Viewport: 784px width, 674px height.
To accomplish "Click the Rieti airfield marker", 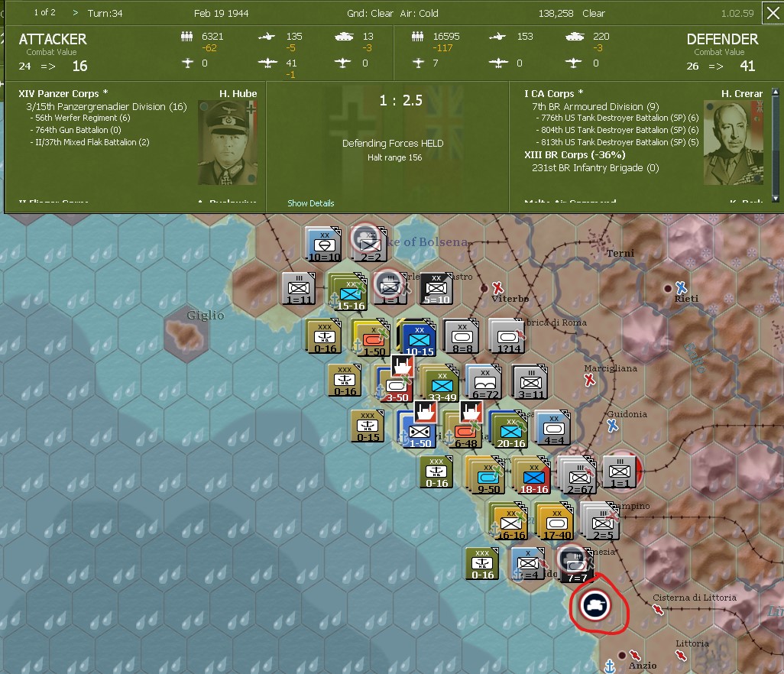I will (x=681, y=287).
